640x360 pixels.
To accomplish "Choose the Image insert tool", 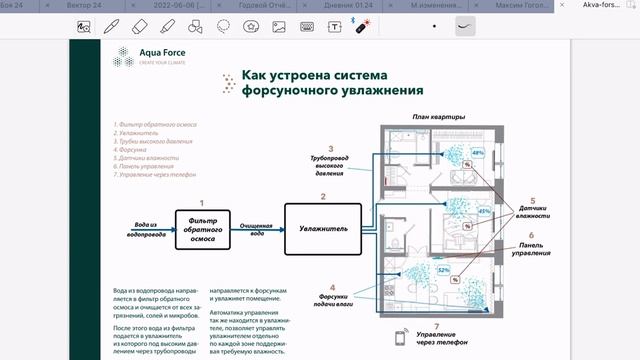I will [x=279, y=27].
